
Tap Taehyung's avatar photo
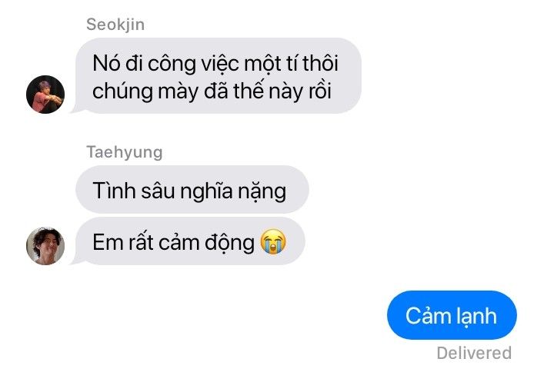(x=45, y=246)
